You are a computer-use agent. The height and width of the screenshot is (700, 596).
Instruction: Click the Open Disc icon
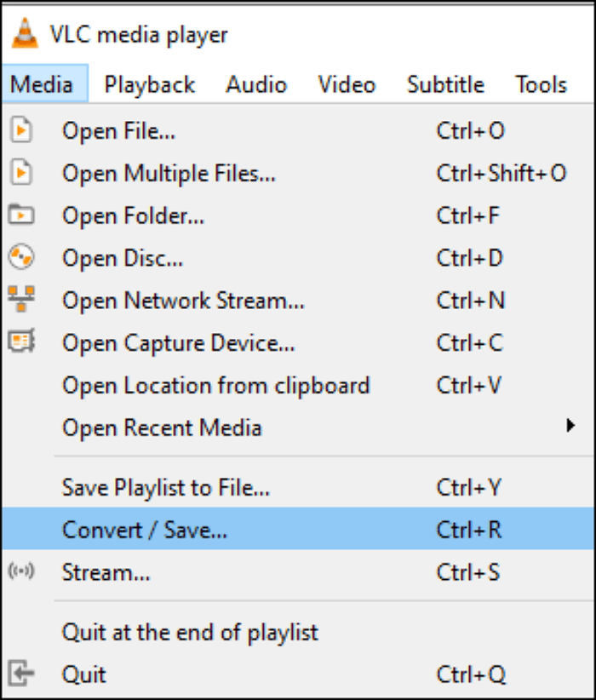(20, 257)
